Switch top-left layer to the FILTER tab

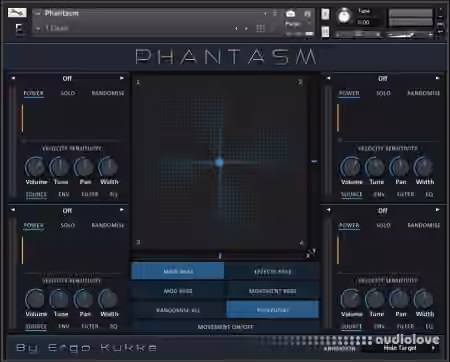(90, 194)
